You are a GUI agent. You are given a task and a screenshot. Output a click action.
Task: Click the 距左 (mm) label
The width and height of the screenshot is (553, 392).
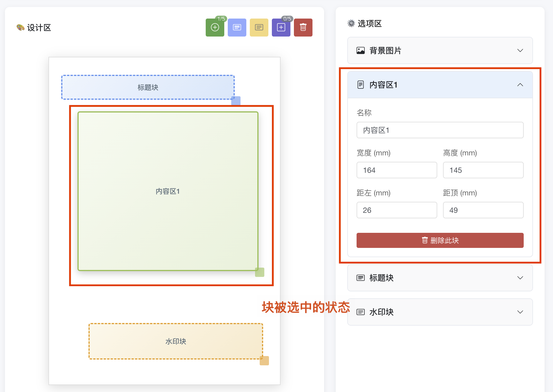coord(373,193)
